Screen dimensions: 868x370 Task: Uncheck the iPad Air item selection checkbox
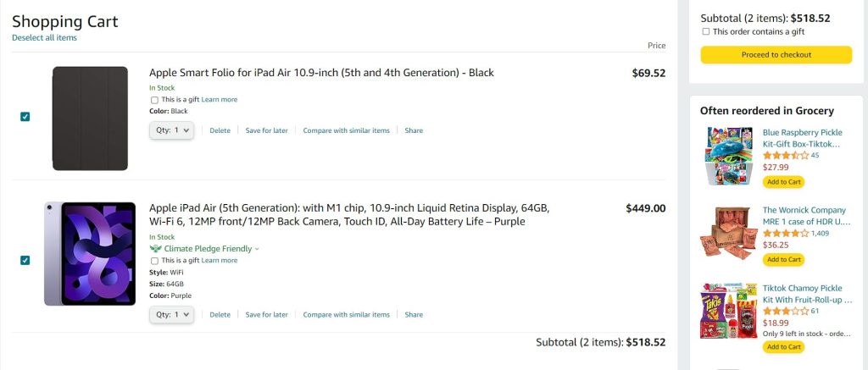(25, 260)
